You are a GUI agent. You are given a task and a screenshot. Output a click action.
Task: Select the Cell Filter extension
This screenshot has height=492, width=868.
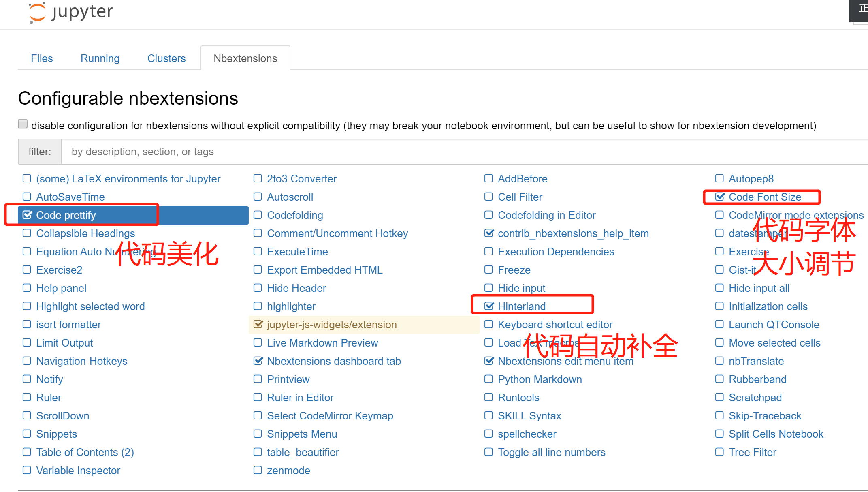click(x=520, y=197)
